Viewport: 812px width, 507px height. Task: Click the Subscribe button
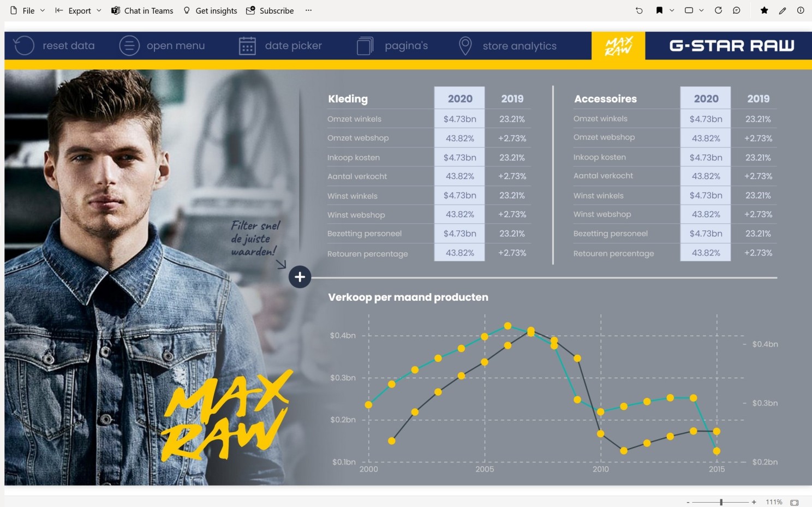pyautogui.click(x=270, y=10)
